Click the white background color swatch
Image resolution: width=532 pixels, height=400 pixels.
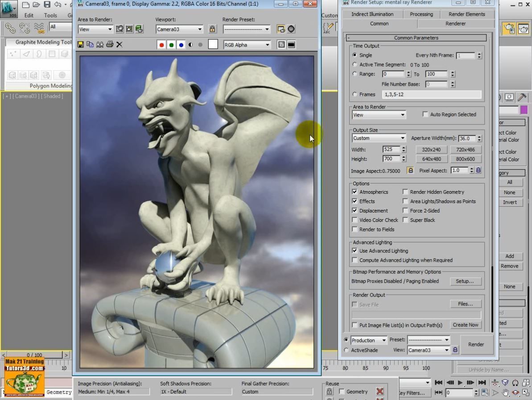(213, 45)
